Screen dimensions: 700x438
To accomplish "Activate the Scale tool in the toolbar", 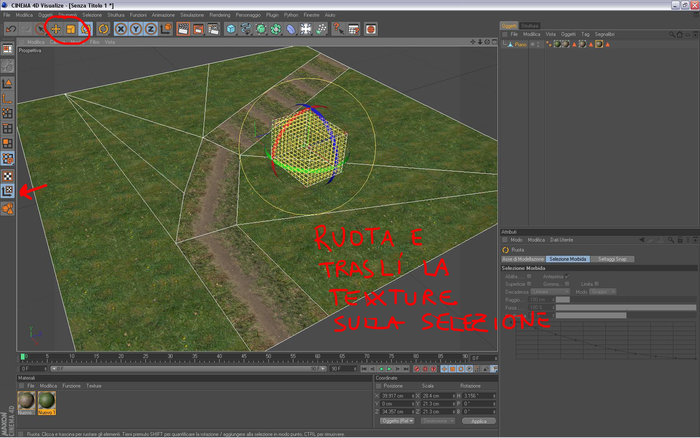I will click(x=71, y=29).
